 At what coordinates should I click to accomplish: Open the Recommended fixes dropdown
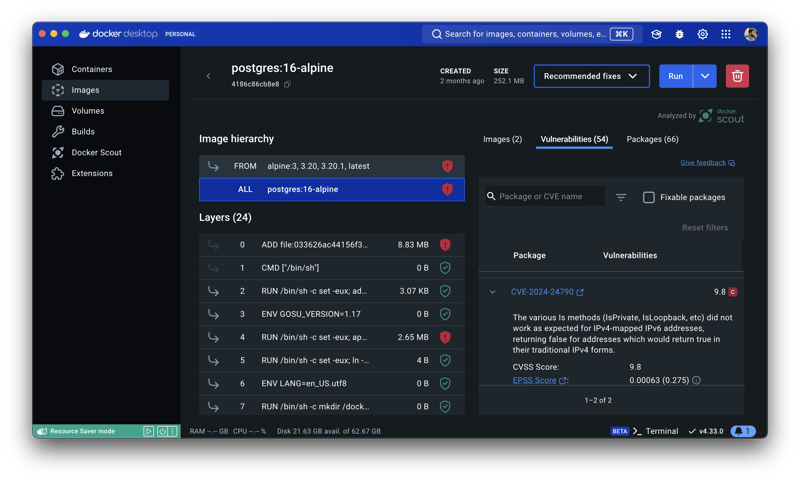[591, 76]
